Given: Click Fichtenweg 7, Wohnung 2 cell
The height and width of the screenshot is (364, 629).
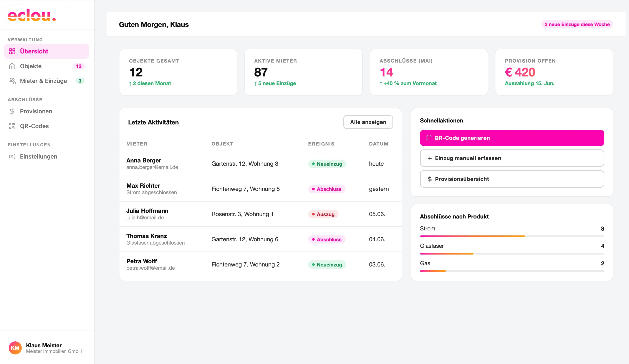Looking at the screenshot, I should point(246,265).
